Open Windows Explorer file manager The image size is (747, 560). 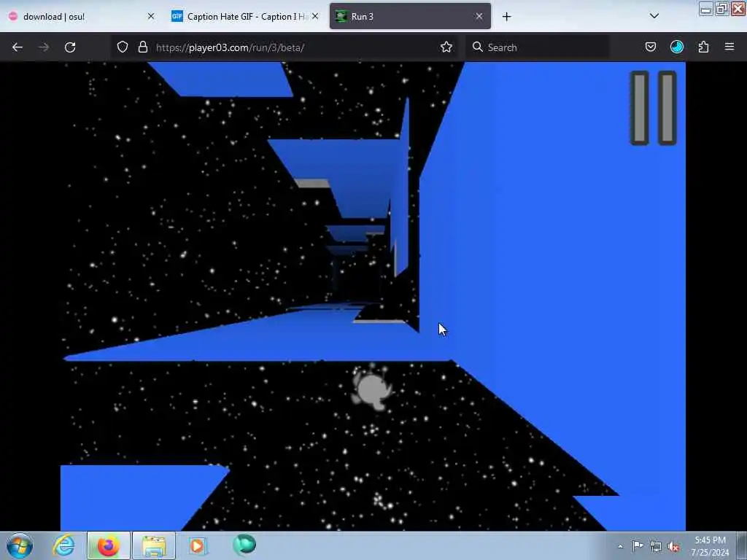153,545
